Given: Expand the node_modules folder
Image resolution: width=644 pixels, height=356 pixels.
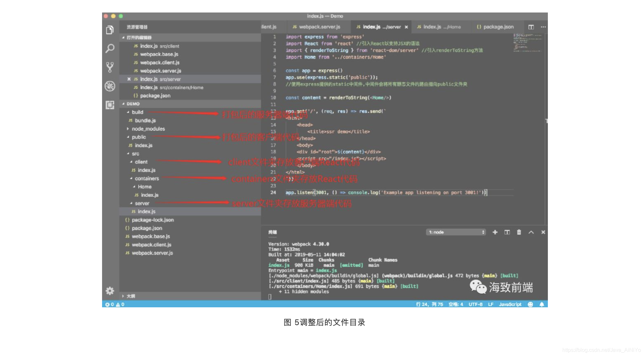Looking at the screenshot, I should point(148,129).
